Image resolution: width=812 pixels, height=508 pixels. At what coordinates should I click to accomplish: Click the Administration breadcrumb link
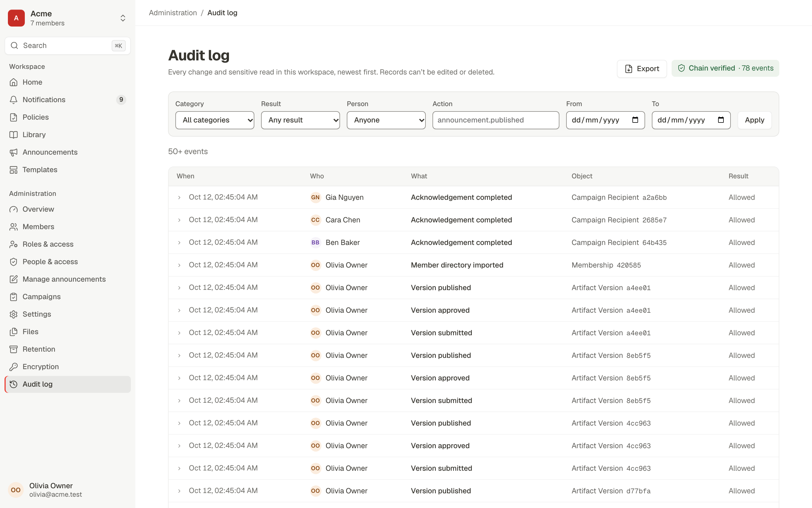[173, 13]
